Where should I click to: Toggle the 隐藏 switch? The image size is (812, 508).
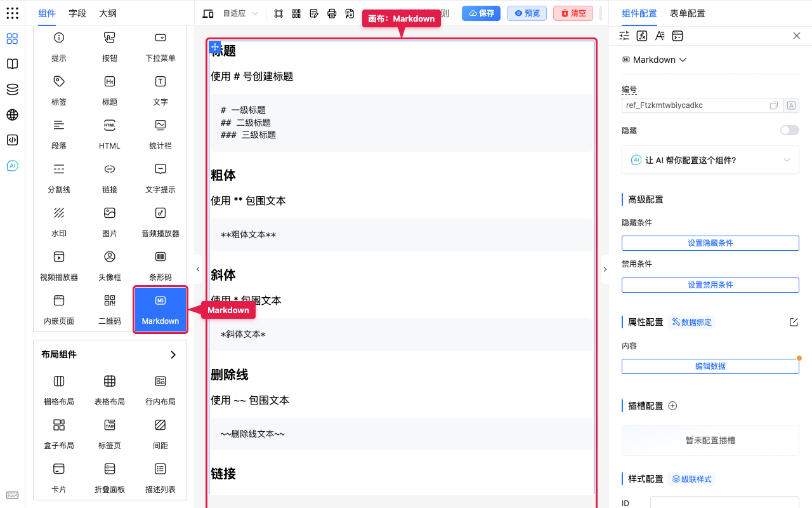pos(790,130)
